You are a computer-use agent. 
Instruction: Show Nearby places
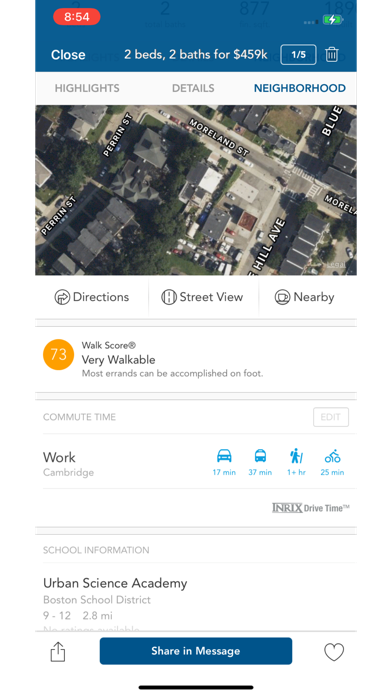(x=305, y=297)
